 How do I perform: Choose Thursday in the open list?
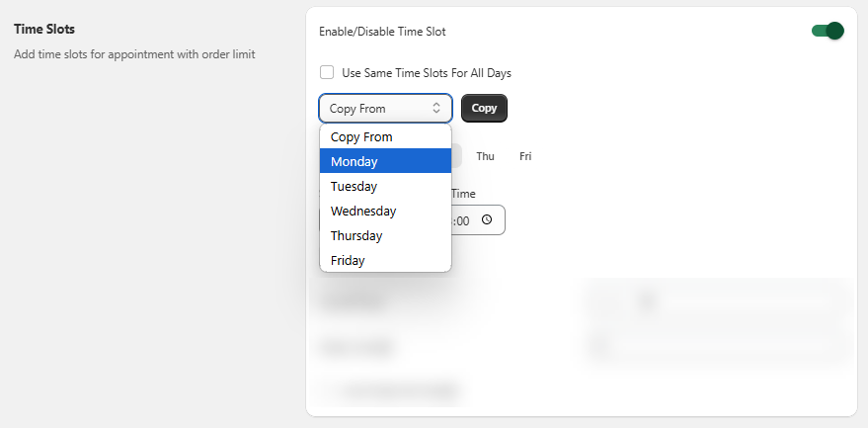click(385, 236)
